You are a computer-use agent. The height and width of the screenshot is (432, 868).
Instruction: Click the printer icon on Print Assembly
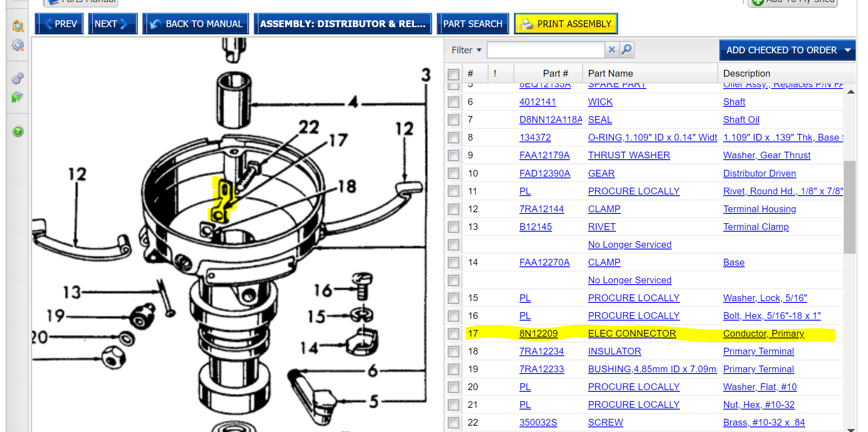[527, 24]
